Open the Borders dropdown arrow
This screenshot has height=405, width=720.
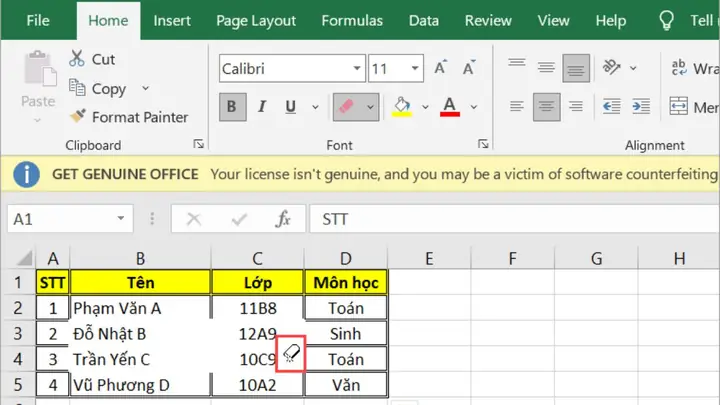click(370, 107)
